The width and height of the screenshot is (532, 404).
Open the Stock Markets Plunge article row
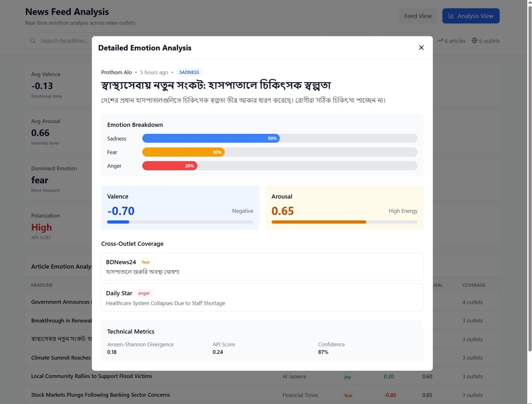pyautogui.click(x=100, y=395)
